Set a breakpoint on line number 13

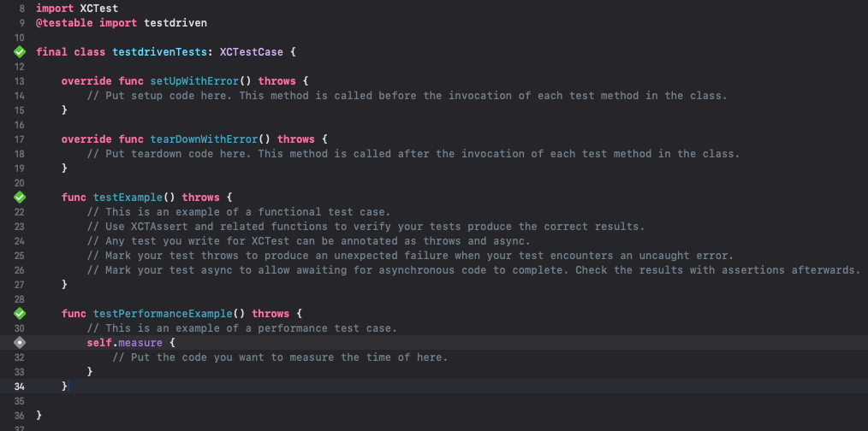pyautogui.click(x=19, y=81)
